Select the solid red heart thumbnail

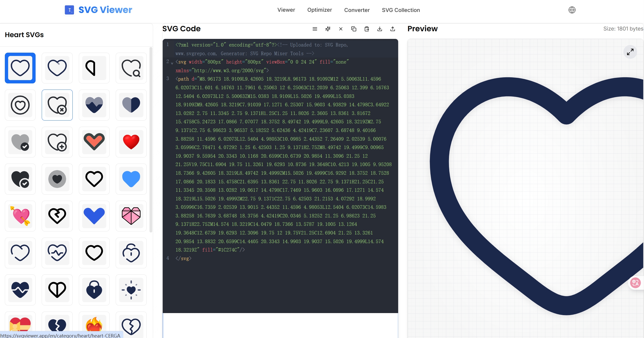(131, 142)
